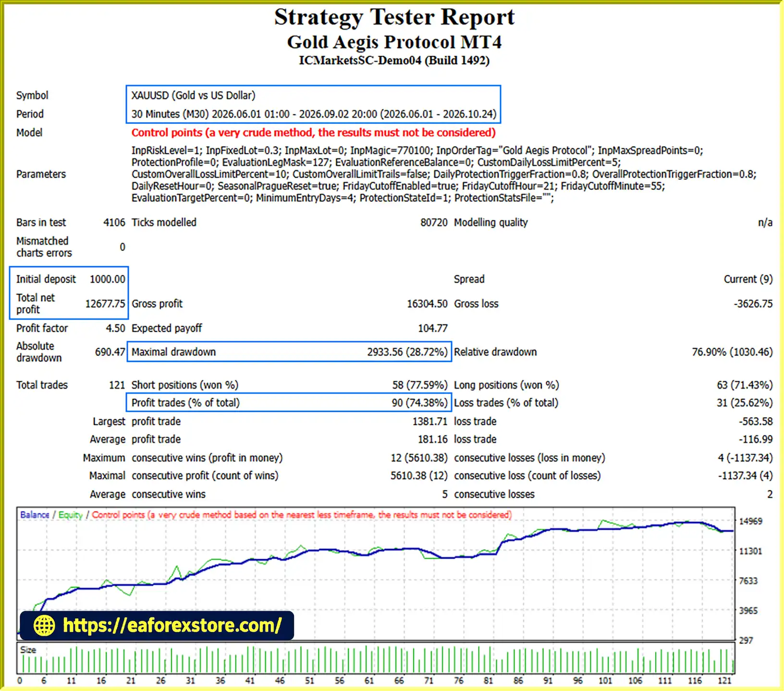The width and height of the screenshot is (784, 691).
Task: Click the Equity legend label in chart
Action: click(70, 515)
